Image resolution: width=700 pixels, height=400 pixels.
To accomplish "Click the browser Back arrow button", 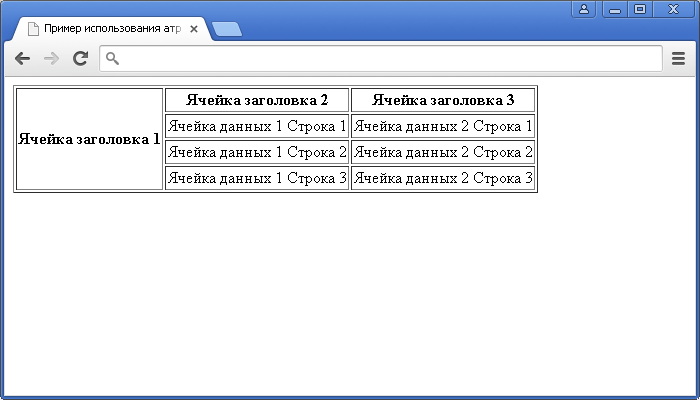I will 22,59.
